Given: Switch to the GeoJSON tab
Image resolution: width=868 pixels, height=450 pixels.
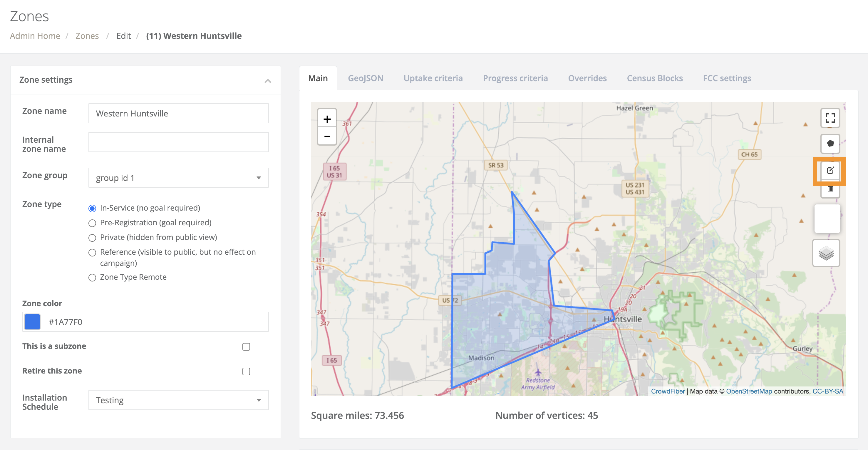Looking at the screenshot, I should coord(366,78).
